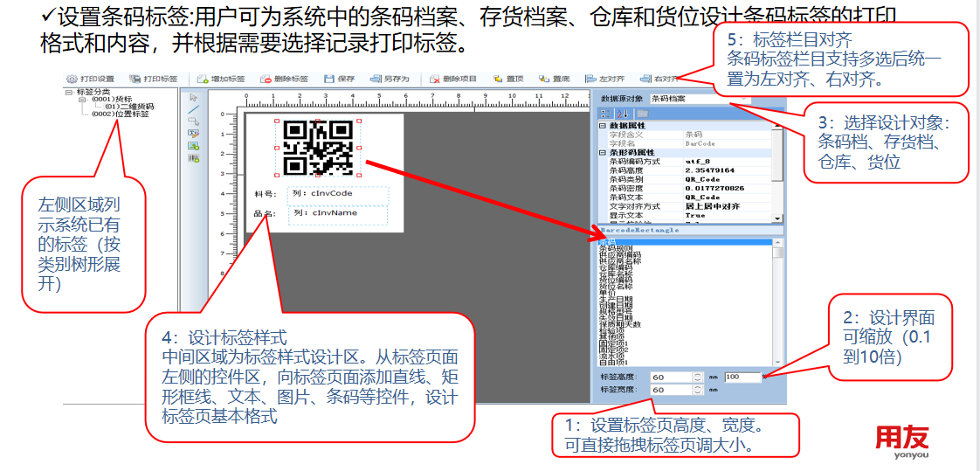This screenshot has width=980, height=471.
Task: Click the 置底 send-to-back button
Action: [x=553, y=80]
